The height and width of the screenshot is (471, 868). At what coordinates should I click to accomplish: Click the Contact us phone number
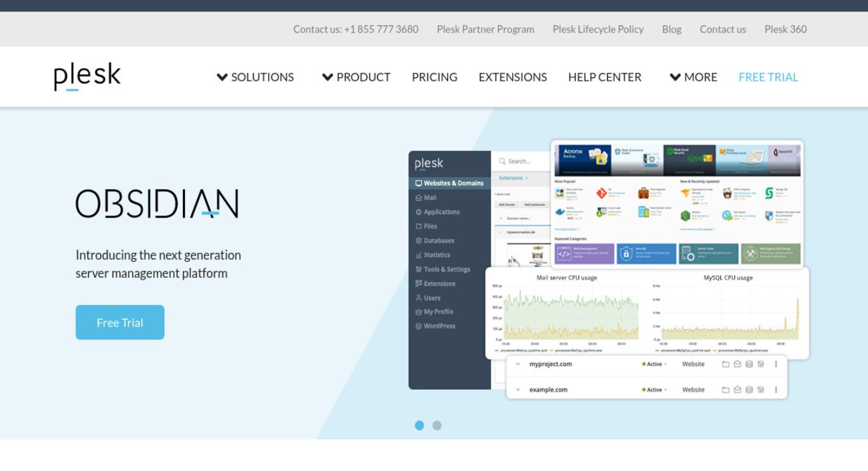pos(356,29)
